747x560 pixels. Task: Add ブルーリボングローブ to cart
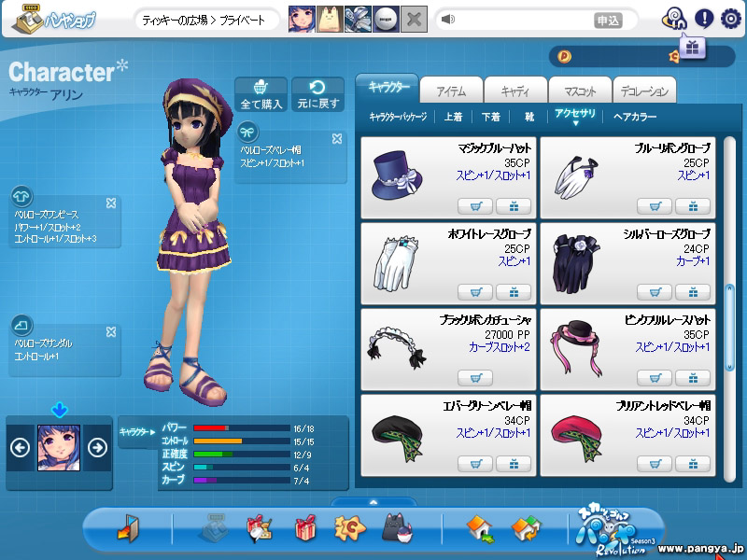click(x=655, y=206)
